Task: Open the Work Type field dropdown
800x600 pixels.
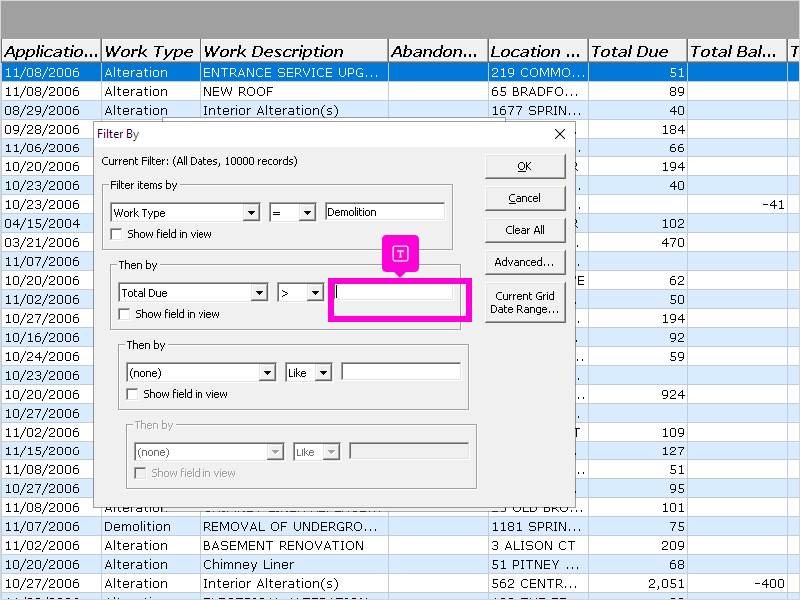Action: coord(251,212)
